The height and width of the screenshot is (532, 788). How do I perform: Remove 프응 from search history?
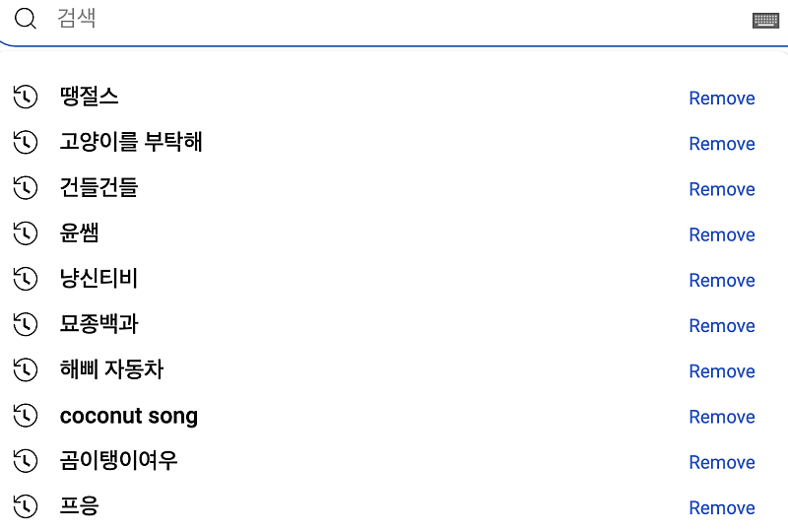[x=722, y=508]
